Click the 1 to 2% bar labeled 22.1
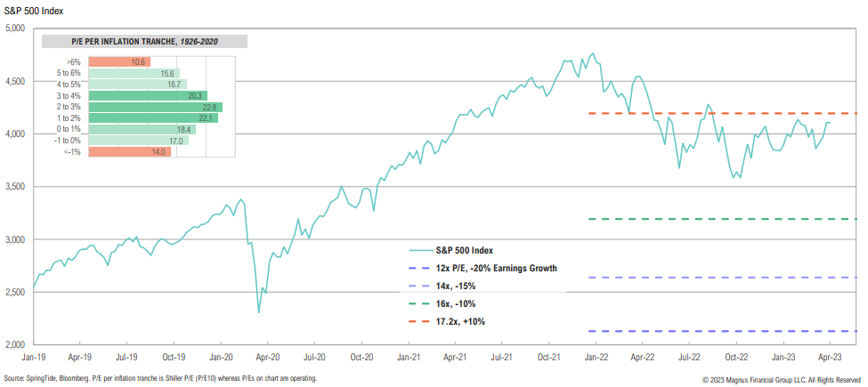 [x=154, y=118]
